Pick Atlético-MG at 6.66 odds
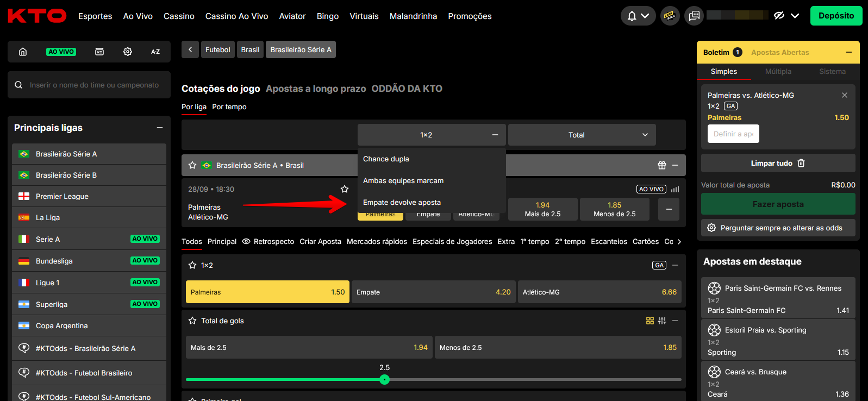 (x=600, y=292)
